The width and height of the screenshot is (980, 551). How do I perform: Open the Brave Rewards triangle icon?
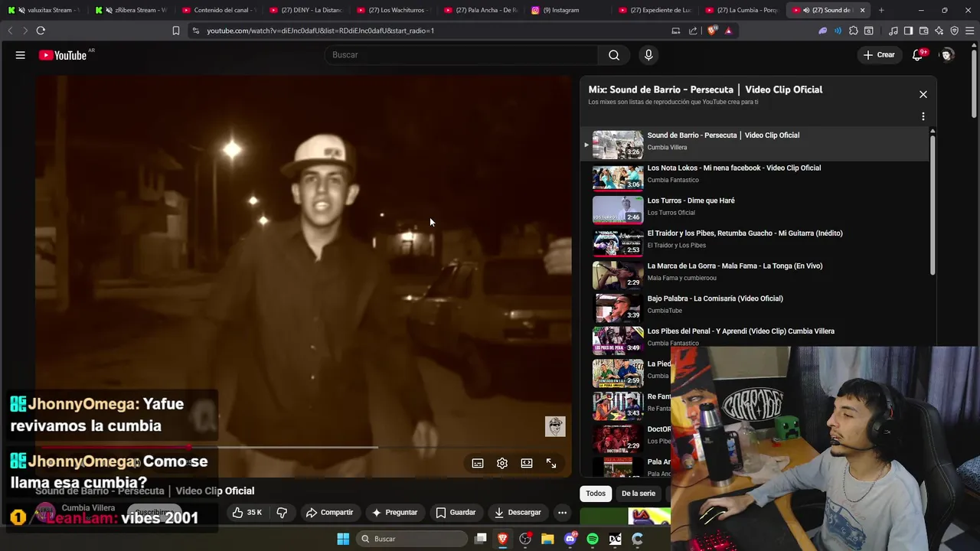coord(728,31)
